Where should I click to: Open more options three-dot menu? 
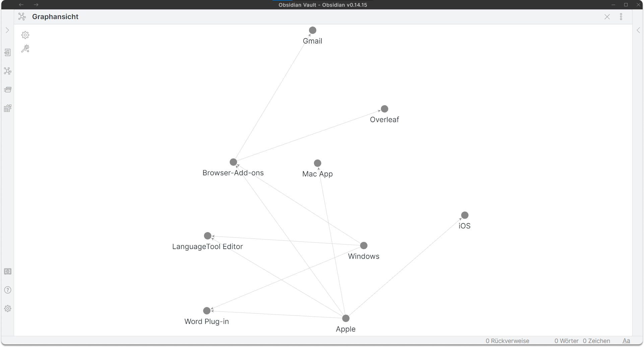click(x=621, y=17)
